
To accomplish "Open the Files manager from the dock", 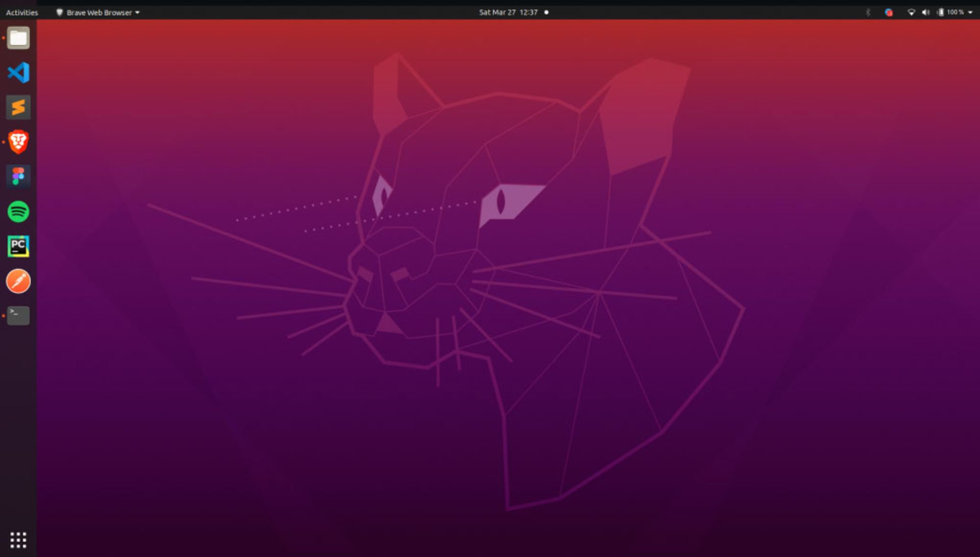I will 18,38.
